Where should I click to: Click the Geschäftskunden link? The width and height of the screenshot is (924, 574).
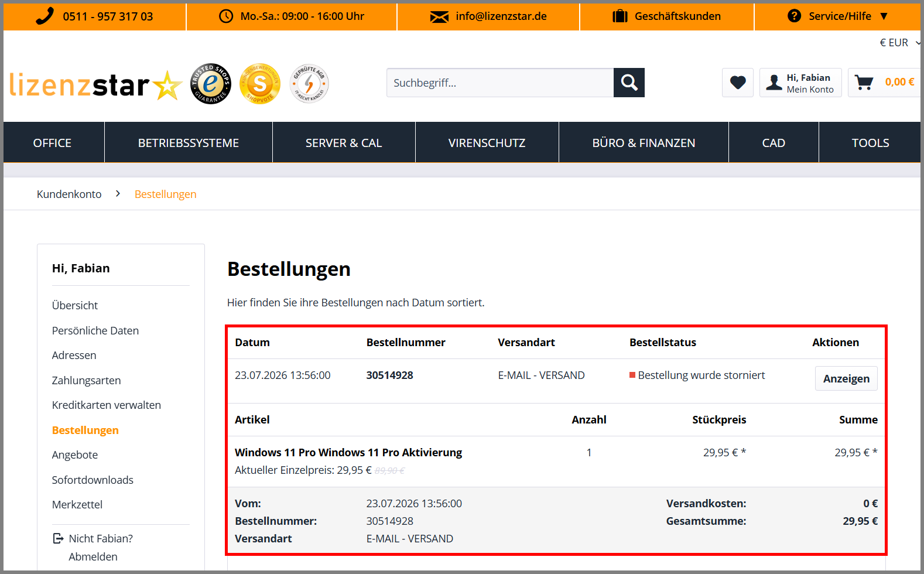tap(677, 16)
